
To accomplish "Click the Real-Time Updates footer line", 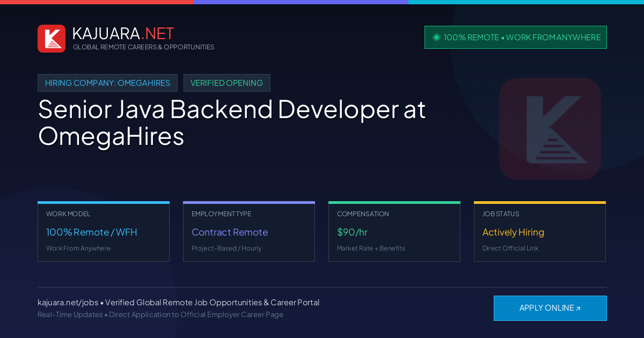I will 160,314.
